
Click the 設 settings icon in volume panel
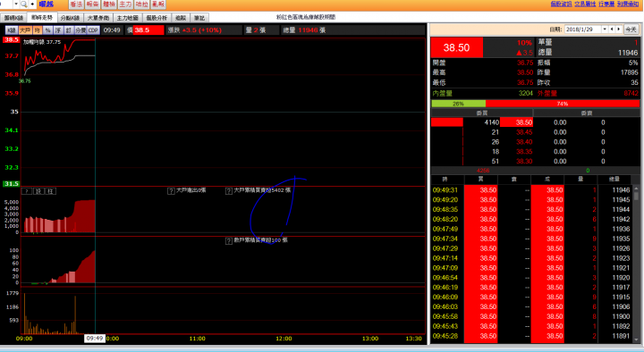click(38, 191)
